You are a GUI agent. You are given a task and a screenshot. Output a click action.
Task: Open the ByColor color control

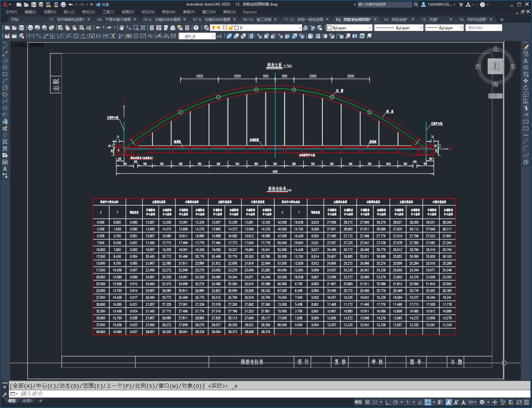tap(483, 28)
